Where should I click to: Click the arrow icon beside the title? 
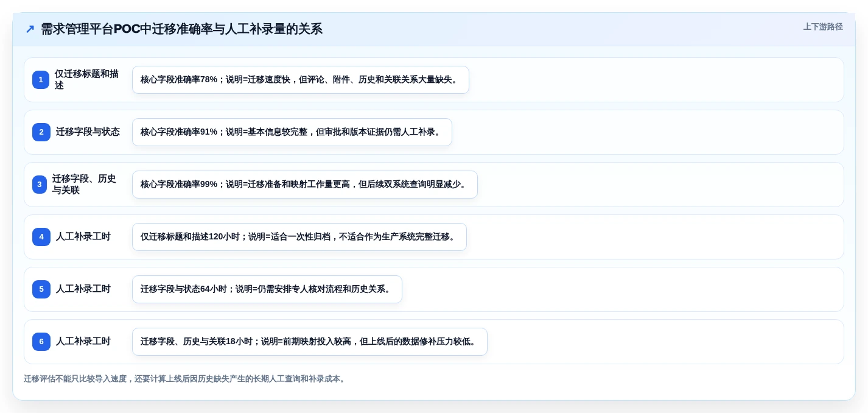click(30, 29)
